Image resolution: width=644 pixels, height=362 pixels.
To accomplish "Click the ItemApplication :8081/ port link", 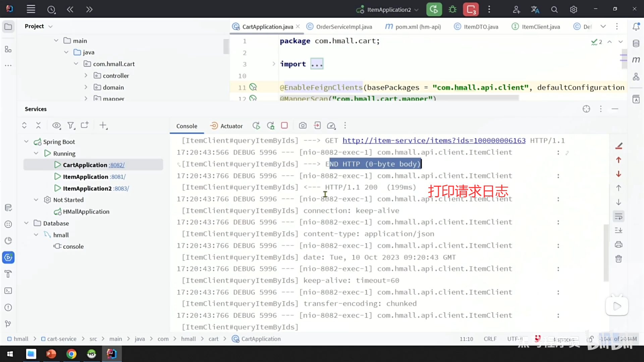I will [118, 177].
